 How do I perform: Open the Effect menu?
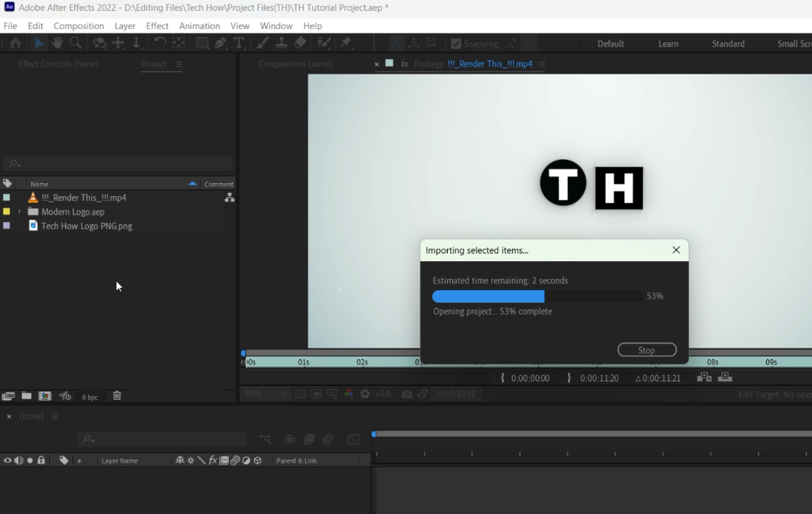[x=157, y=26]
